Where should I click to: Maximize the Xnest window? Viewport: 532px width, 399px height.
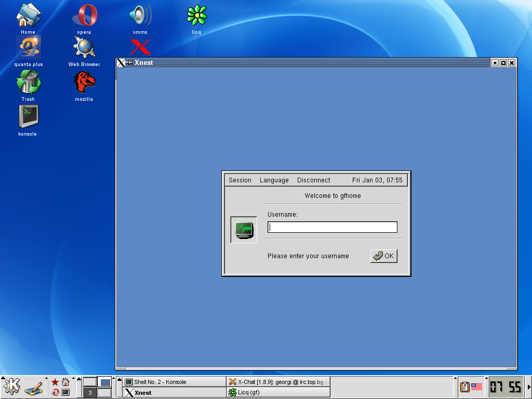(503, 63)
